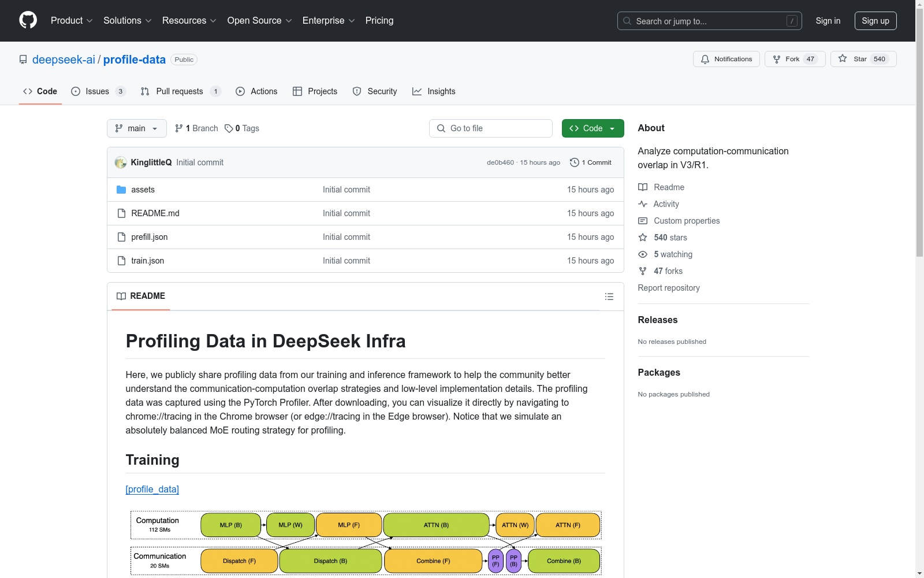Open the Pricing page
This screenshot has height=578, width=924.
379,20
